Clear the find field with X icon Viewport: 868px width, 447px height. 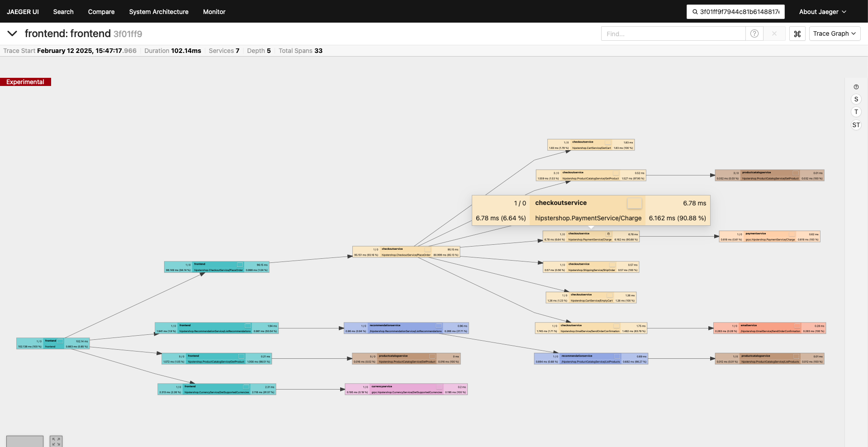(x=774, y=33)
